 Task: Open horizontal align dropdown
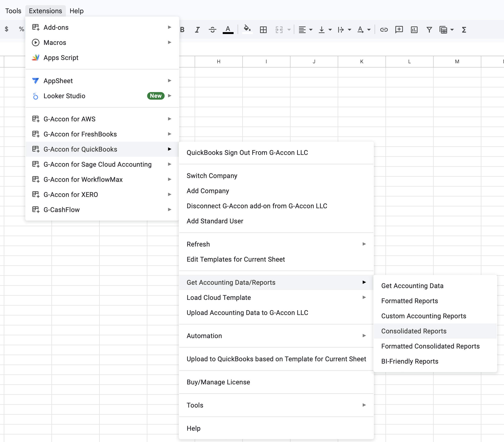(305, 30)
